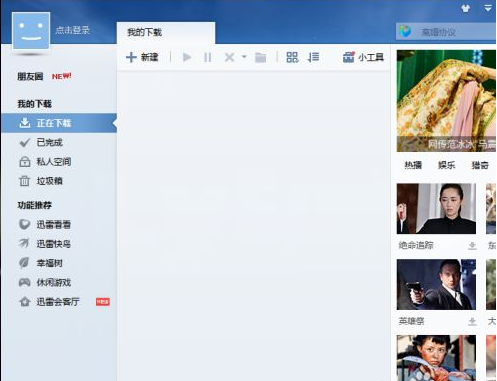Switch to the 娱乐 tab
The height and width of the screenshot is (381, 497).
click(447, 165)
